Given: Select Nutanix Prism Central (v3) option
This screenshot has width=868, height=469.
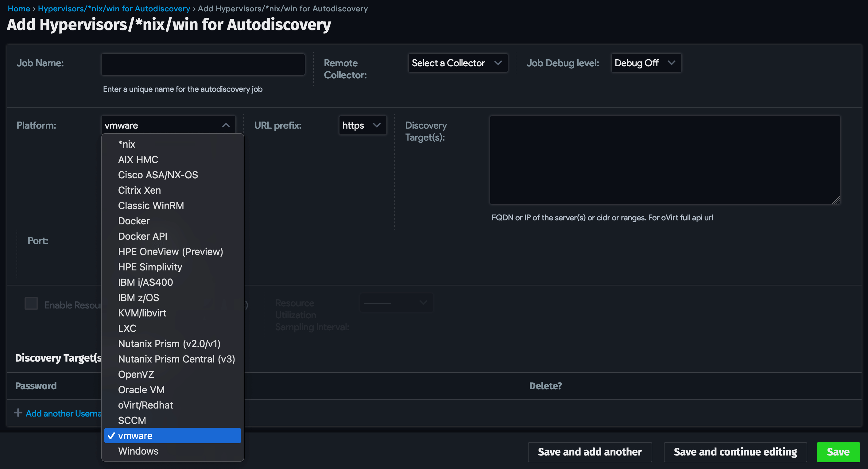Looking at the screenshot, I should tap(176, 359).
